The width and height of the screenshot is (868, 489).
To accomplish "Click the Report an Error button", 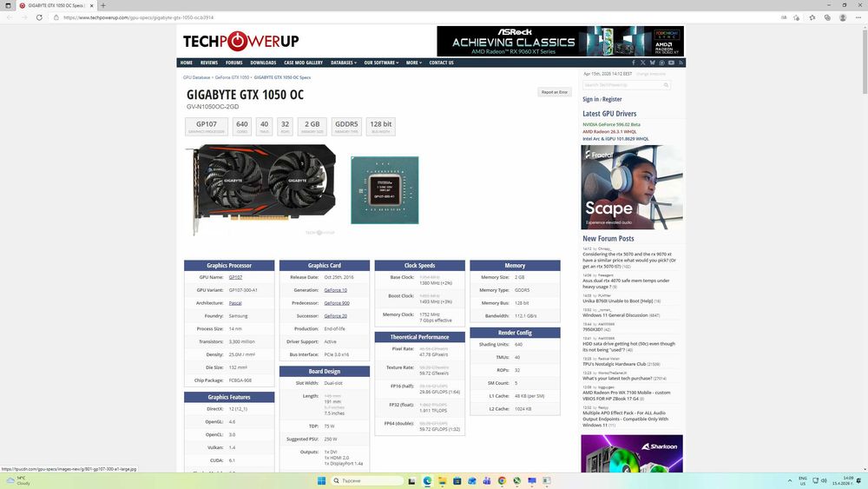I will pos(554,92).
